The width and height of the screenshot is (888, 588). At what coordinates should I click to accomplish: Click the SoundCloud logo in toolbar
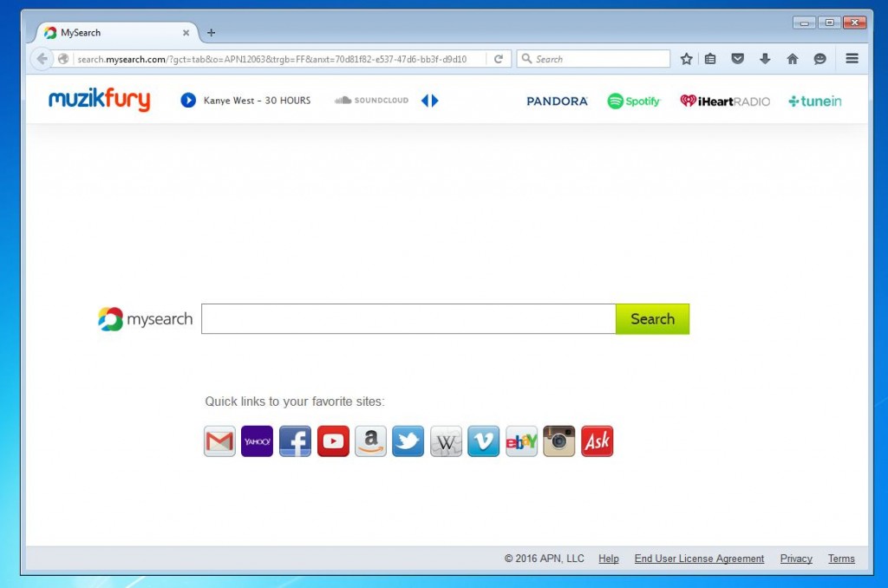tap(371, 101)
